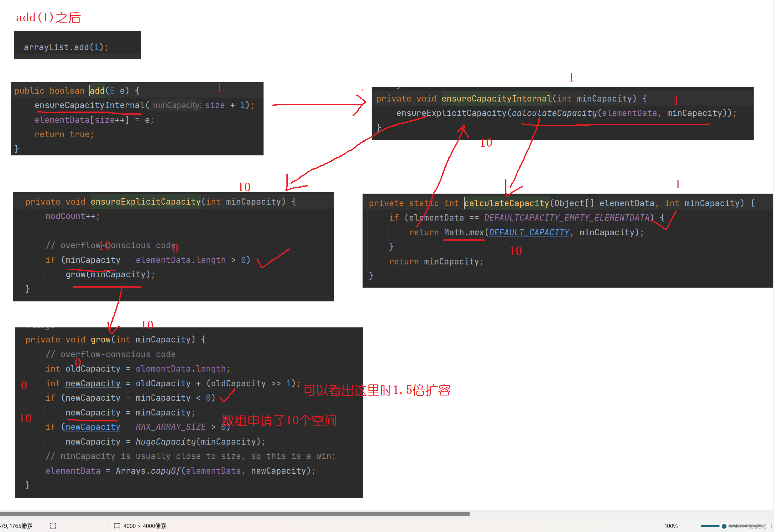The width and height of the screenshot is (774, 532).
Task: Click the horizontal scrollbar thumb
Action: pos(235,514)
